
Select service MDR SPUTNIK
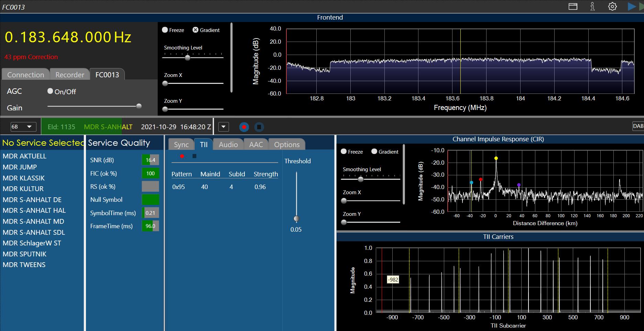[x=24, y=254]
